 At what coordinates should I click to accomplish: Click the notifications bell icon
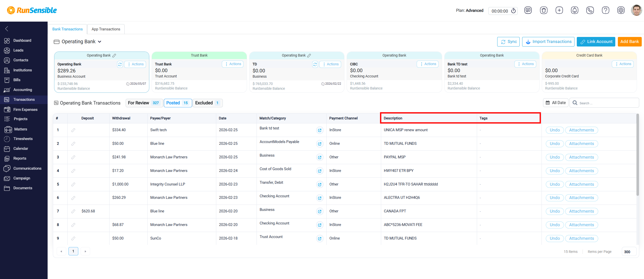575,10
